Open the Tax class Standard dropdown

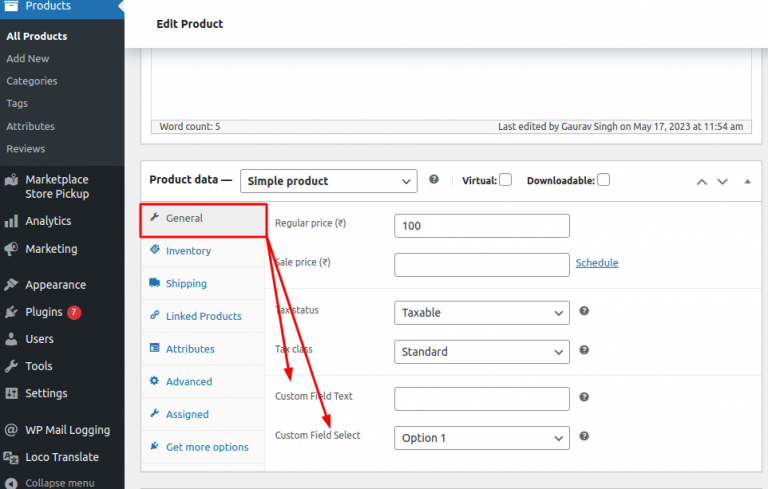tap(482, 352)
